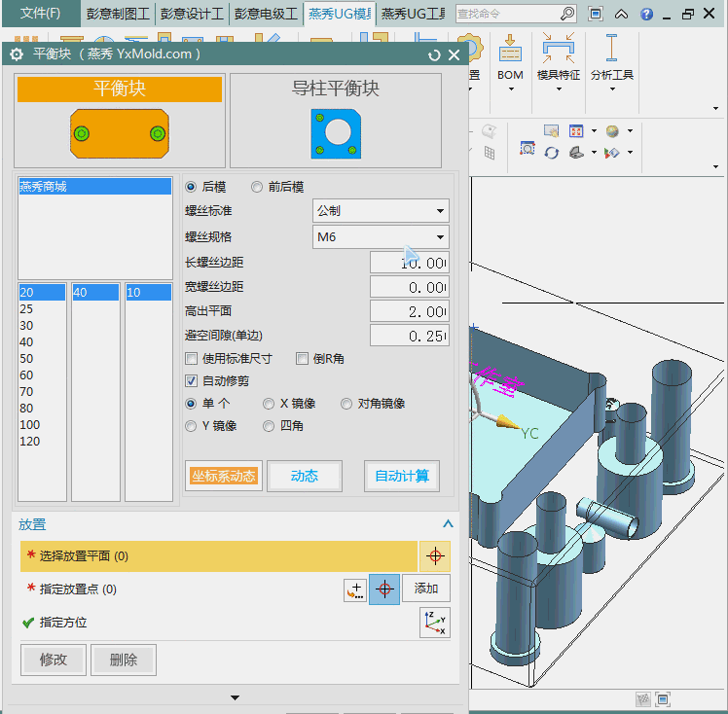Screen dimensions: 728x714
Task: Open the 分析工具 analysis tools icon
Action: click(x=611, y=58)
